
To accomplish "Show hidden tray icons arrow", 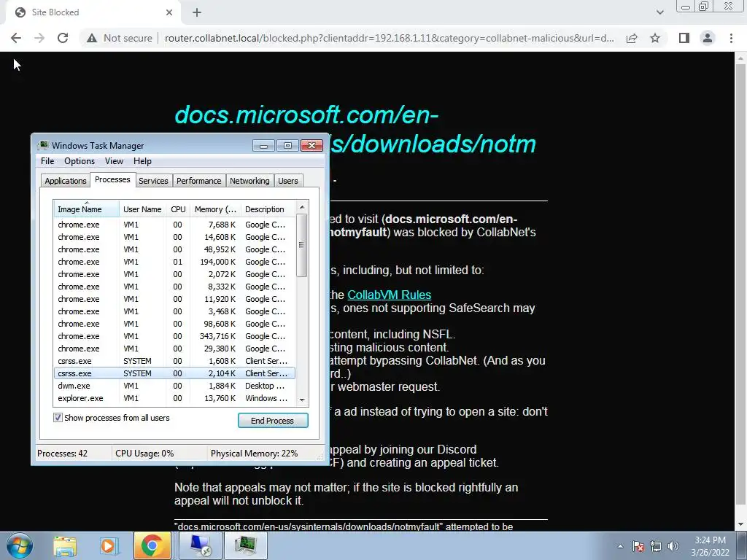I will 620,547.
